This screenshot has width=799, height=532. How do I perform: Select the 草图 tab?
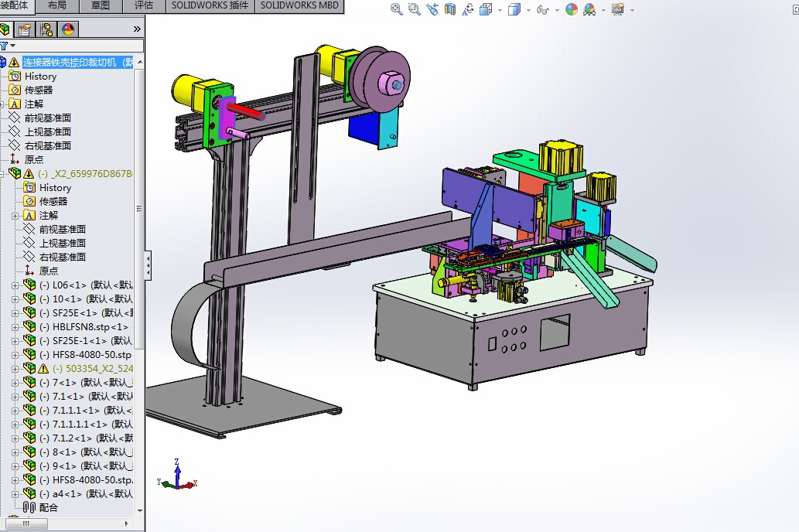pyautogui.click(x=101, y=5)
